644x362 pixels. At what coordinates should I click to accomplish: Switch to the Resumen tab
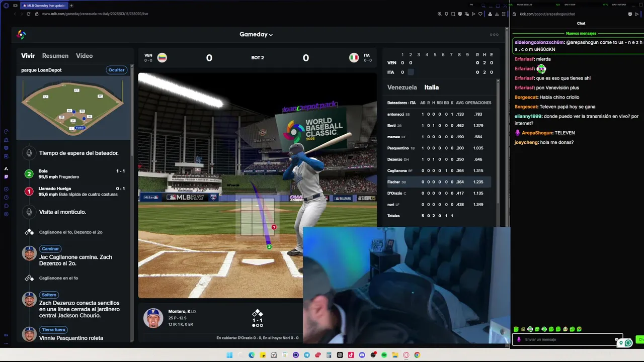pyautogui.click(x=55, y=56)
